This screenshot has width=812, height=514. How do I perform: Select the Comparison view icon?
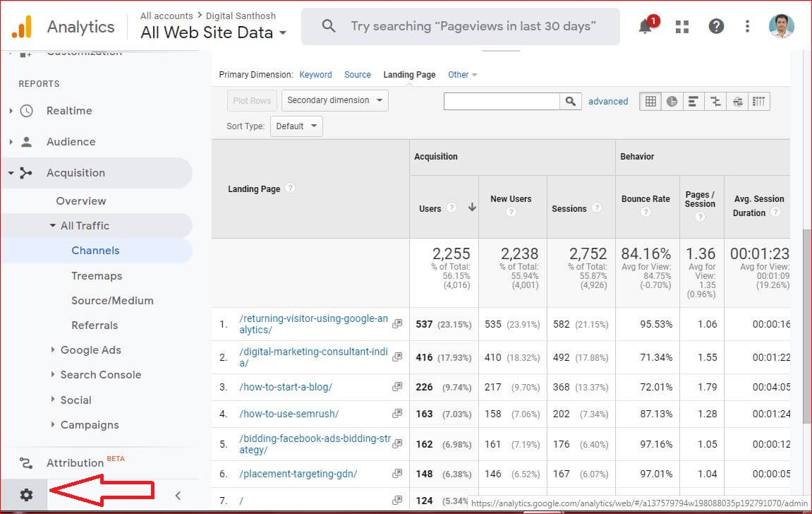click(x=715, y=101)
